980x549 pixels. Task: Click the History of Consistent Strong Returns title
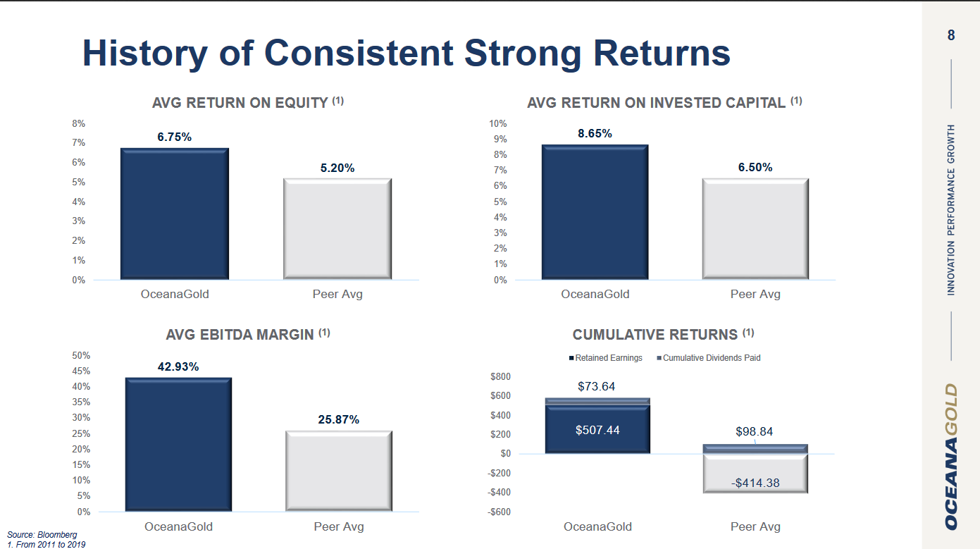click(x=406, y=54)
